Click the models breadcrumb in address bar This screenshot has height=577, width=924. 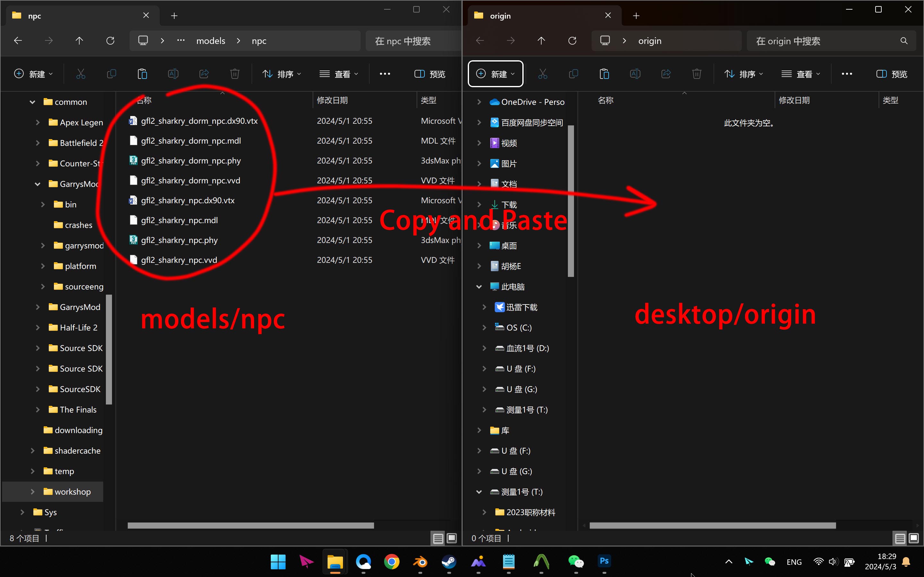pos(210,41)
